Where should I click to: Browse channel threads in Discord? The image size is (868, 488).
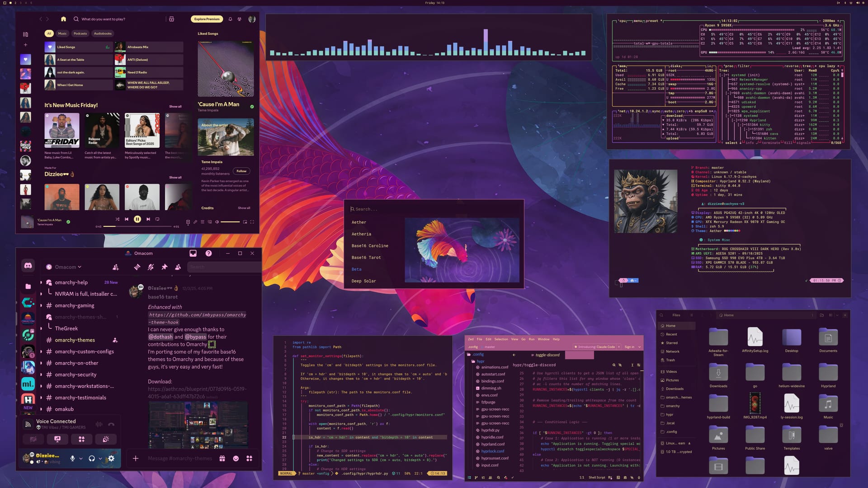click(x=137, y=267)
